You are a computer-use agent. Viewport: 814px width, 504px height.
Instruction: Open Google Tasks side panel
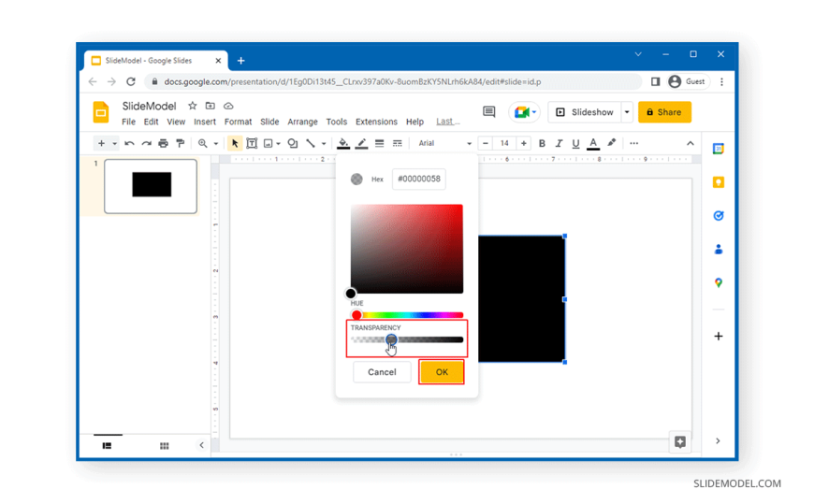tap(719, 216)
